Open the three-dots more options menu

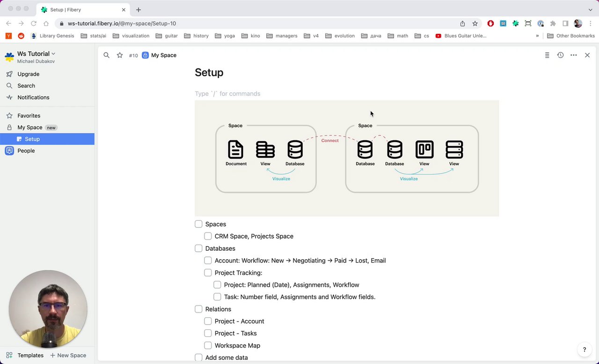click(574, 55)
